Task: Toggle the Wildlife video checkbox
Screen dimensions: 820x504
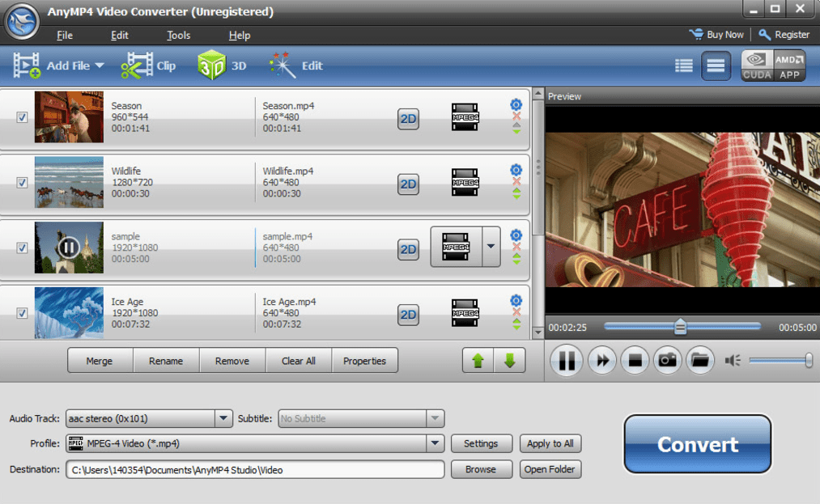Action: tap(22, 183)
